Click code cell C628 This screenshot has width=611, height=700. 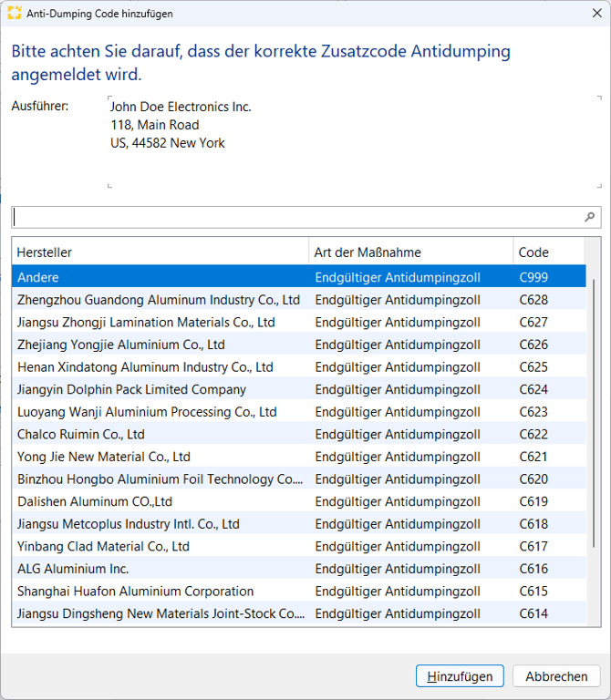(533, 300)
